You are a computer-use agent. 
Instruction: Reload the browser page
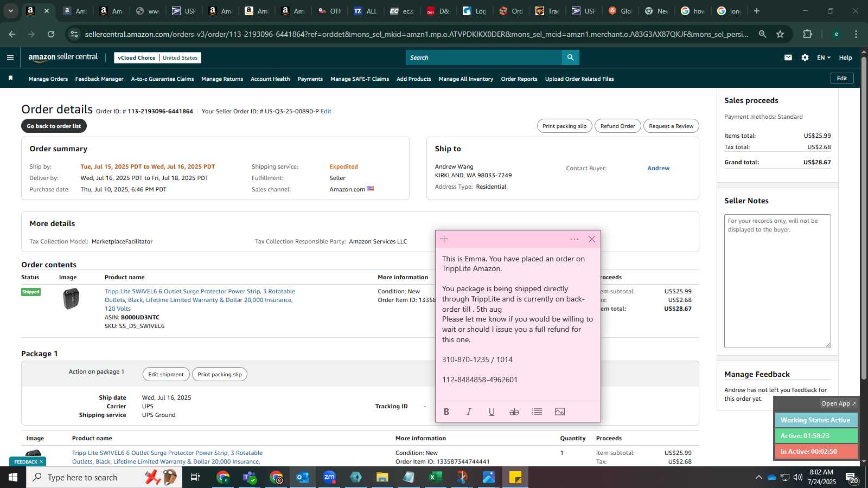pyautogui.click(x=51, y=34)
